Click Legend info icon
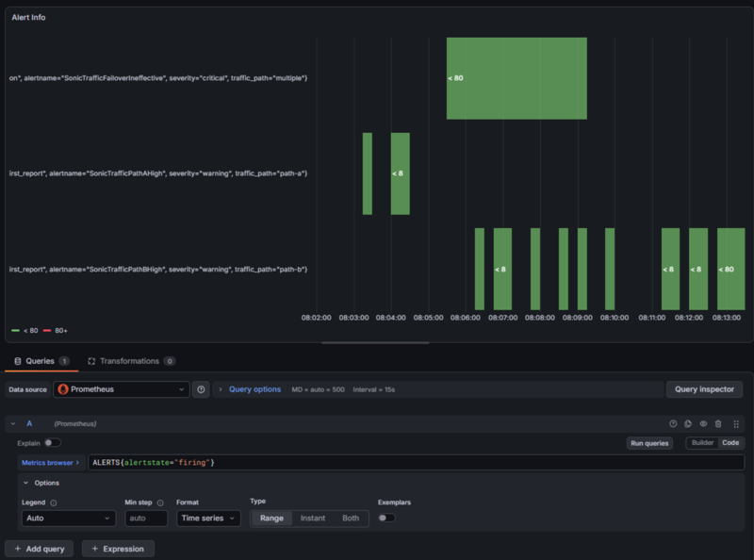 point(54,502)
